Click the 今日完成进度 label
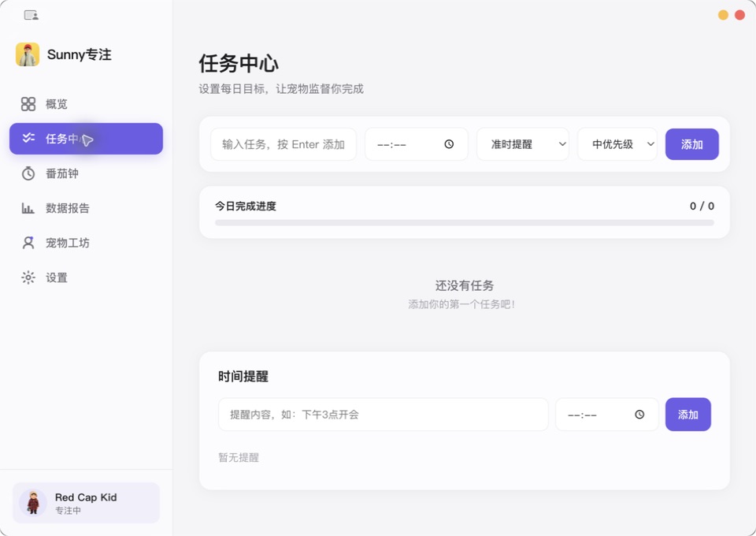Screen dimensions: 756x536 pyautogui.click(x=246, y=206)
